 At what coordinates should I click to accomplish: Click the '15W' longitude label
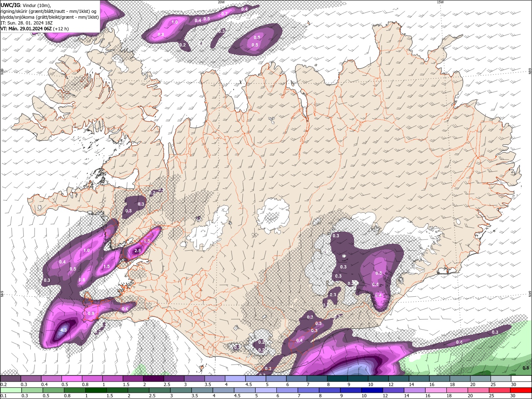coord(440,2)
